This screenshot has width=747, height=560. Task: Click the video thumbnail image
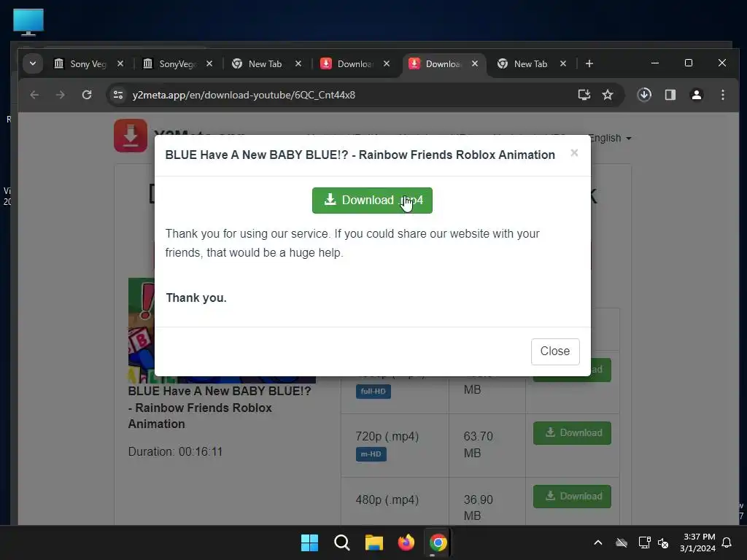(222, 331)
